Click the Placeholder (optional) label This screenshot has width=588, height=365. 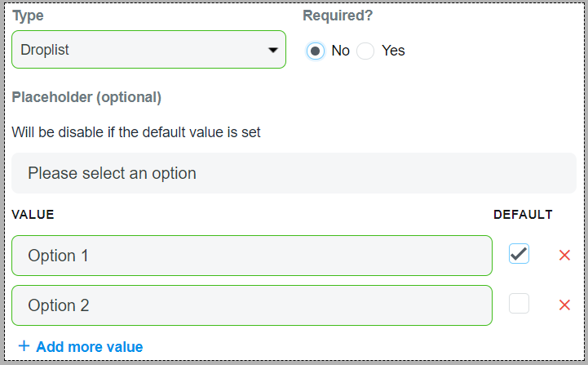coord(86,97)
